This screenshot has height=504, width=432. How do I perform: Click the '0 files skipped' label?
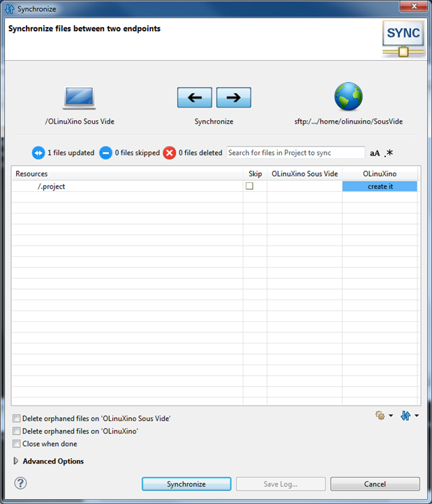pyautogui.click(x=137, y=153)
